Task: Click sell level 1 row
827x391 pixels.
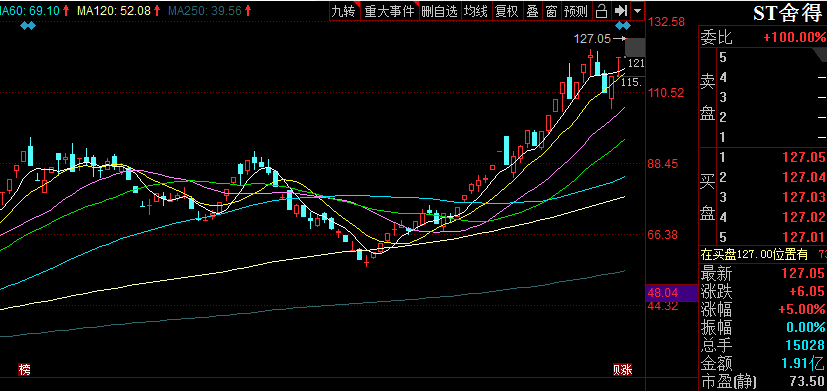Action: (x=772, y=137)
